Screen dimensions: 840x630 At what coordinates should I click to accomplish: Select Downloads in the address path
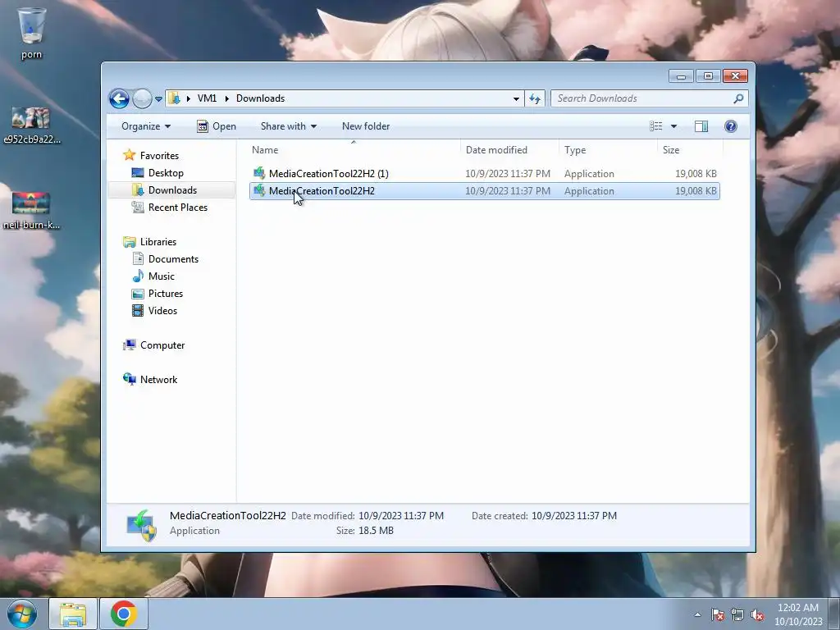(260, 98)
